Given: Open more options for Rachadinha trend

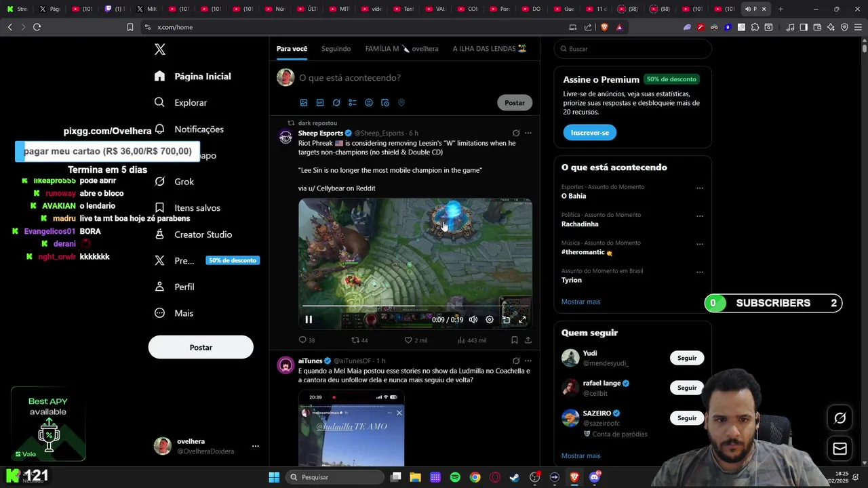Looking at the screenshot, I should [x=700, y=216].
